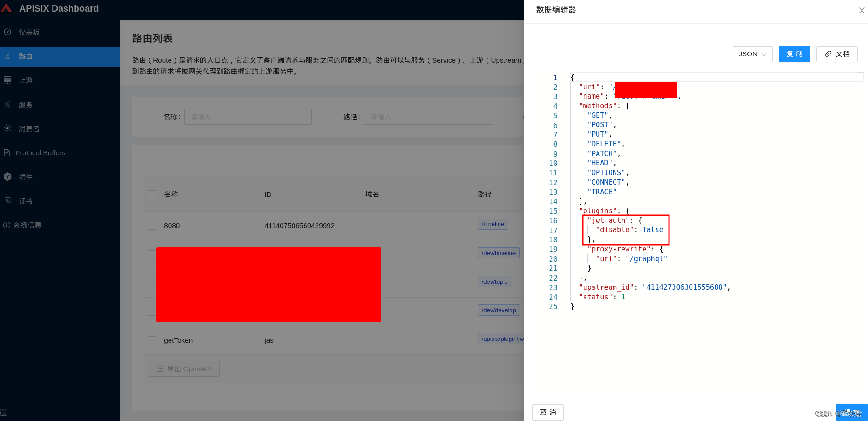Click the 复制 copy button
This screenshot has height=421, width=868.
tap(794, 54)
